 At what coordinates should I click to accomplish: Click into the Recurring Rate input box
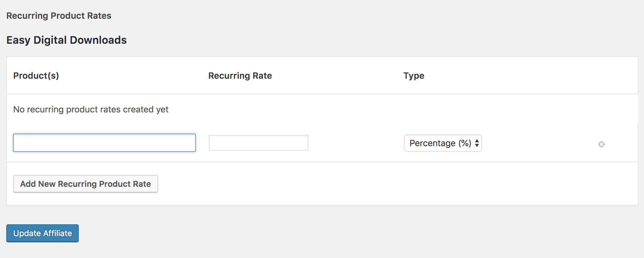(x=259, y=143)
